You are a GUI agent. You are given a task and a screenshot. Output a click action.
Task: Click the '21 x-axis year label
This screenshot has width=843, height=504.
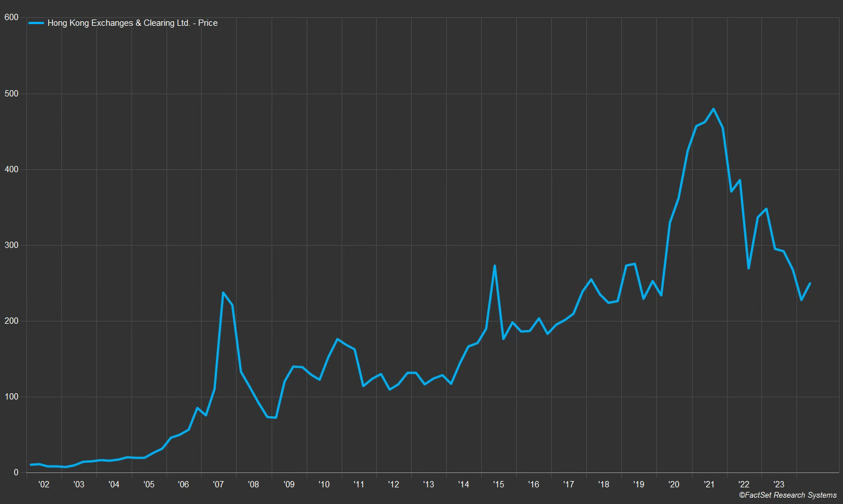click(x=709, y=484)
